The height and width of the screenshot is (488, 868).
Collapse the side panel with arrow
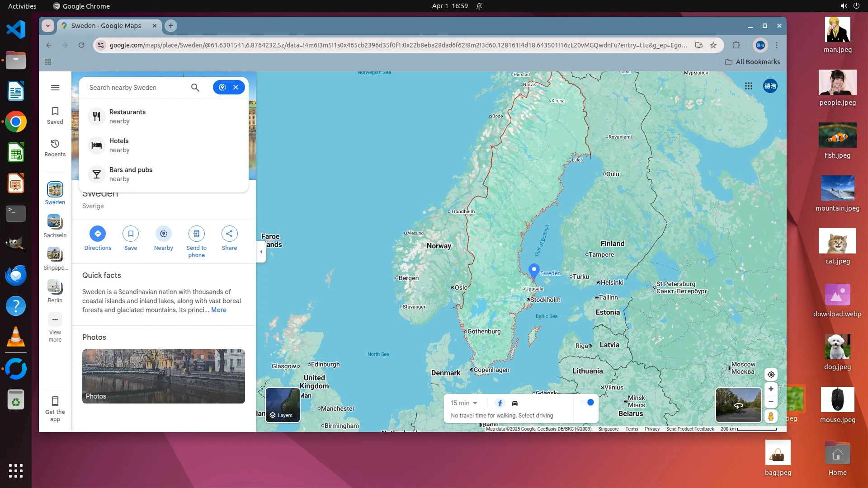click(261, 252)
